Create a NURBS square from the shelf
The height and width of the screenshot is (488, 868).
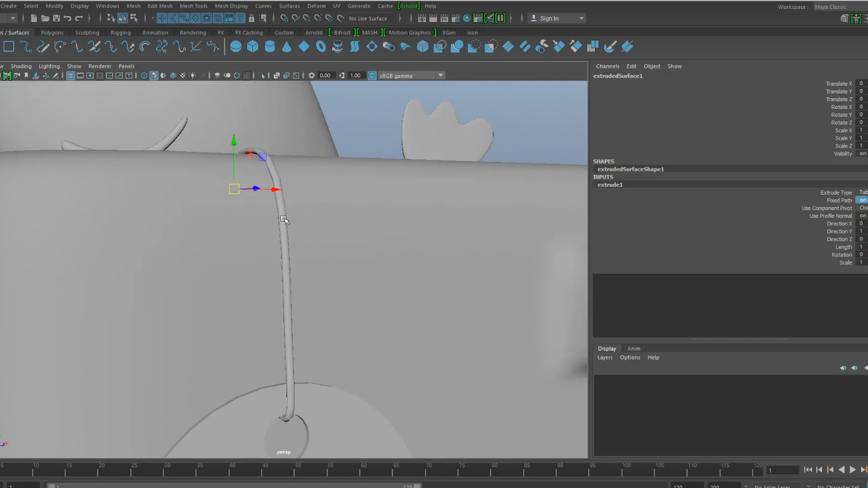[x=9, y=46]
